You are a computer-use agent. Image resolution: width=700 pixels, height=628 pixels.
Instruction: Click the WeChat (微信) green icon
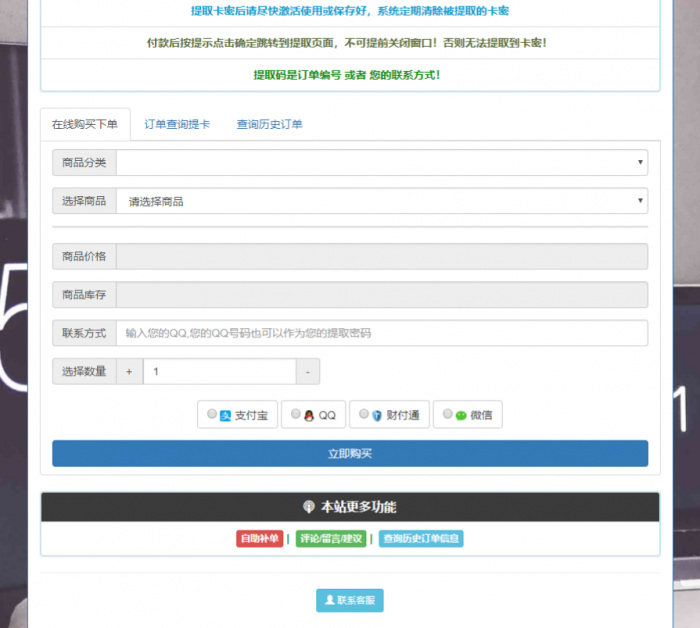(461, 415)
